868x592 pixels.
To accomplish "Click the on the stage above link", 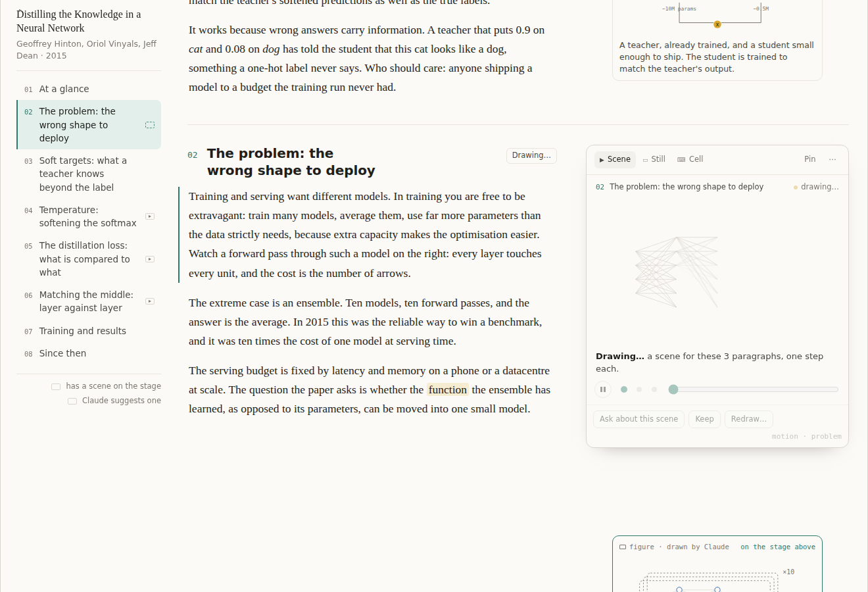I will pyautogui.click(x=778, y=547).
